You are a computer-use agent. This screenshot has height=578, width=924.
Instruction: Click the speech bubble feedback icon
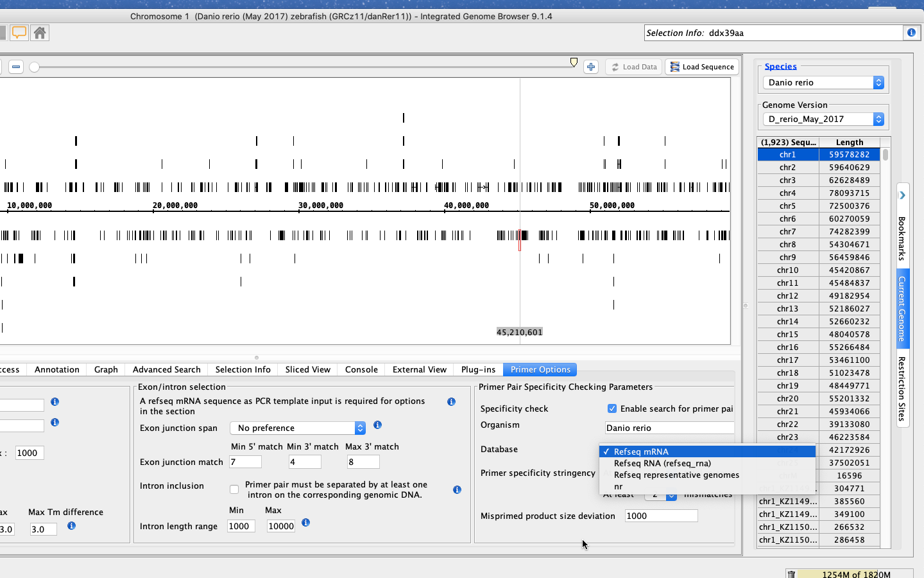point(19,33)
